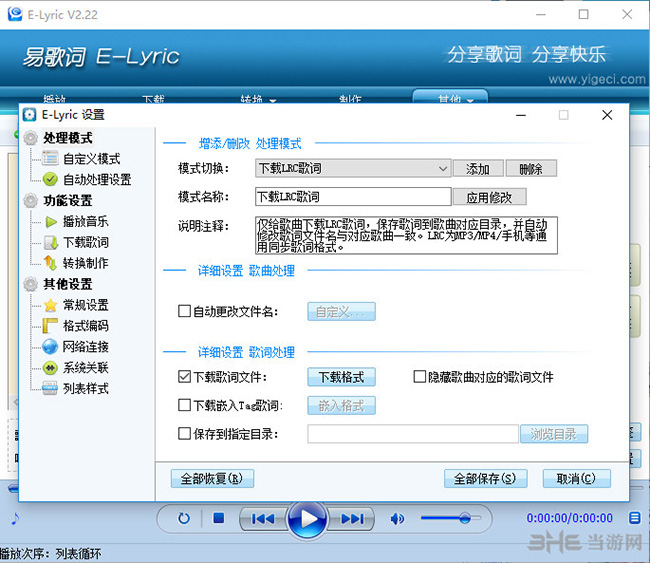Image resolution: width=650 pixels, height=563 pixels.
Task: Click into the 模式名称 text field
Action: 353,196
